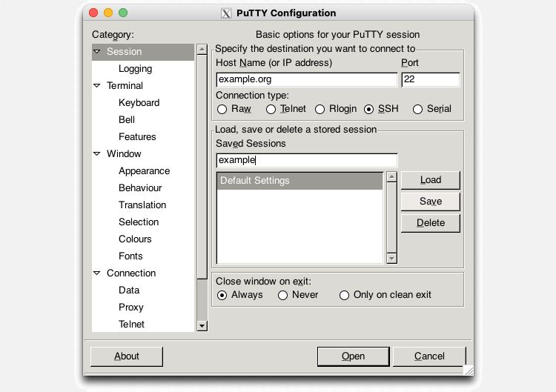
Task: Select Default Settings in sessions list
Action: (299, 181)
